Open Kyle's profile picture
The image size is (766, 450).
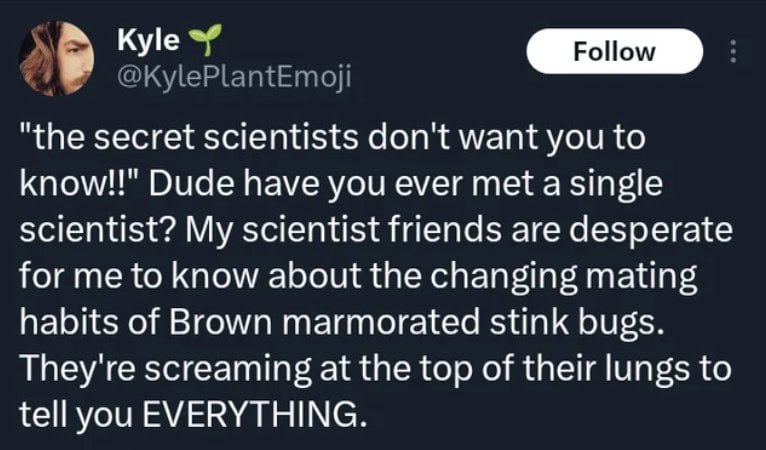pyautogui.click(x=57, y=56)
